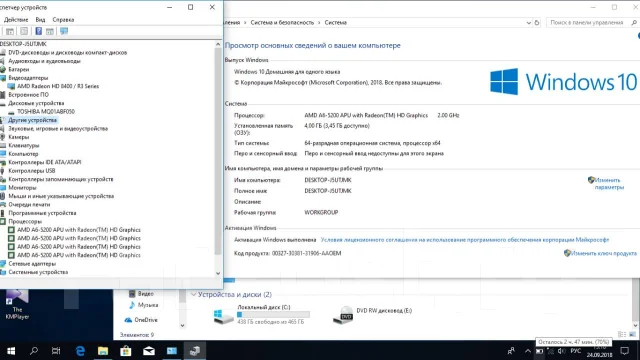Select the highlighted Другие устройства category
This screenshot has height=360, width=640.
(32, 120)
